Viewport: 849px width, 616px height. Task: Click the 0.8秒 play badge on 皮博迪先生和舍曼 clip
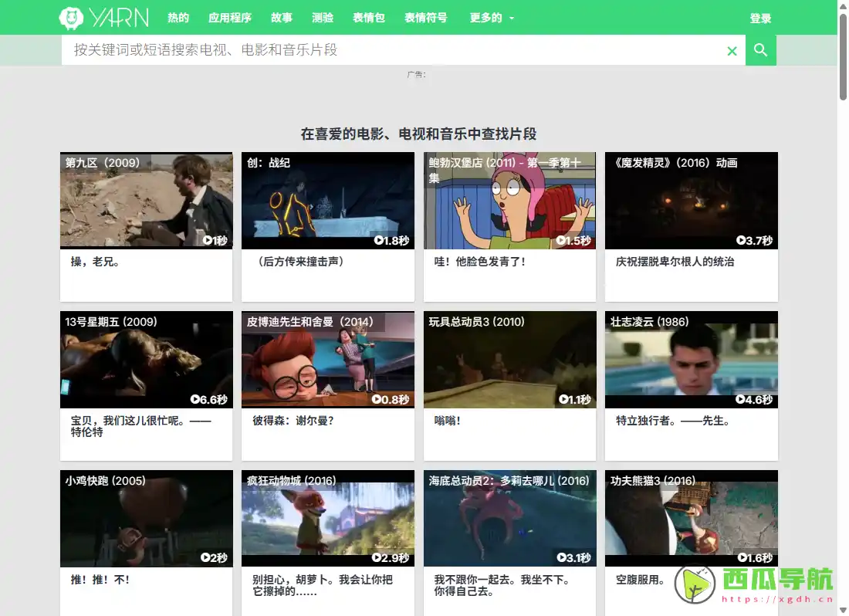[x=391, y=400]
